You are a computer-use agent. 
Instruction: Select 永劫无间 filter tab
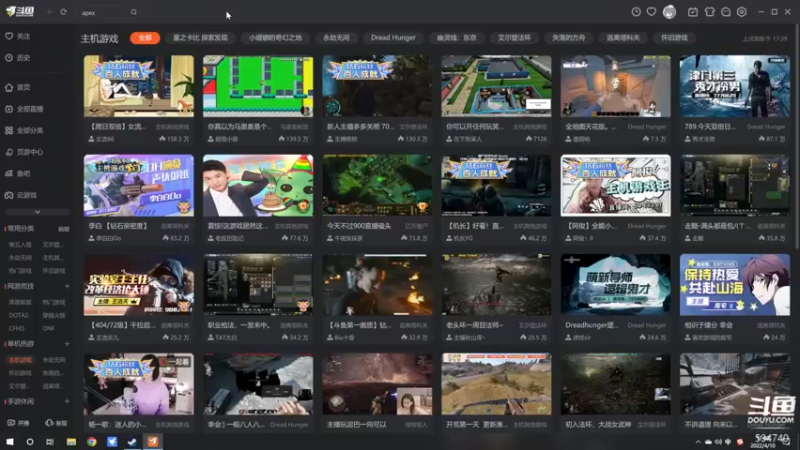click(336, 38)
